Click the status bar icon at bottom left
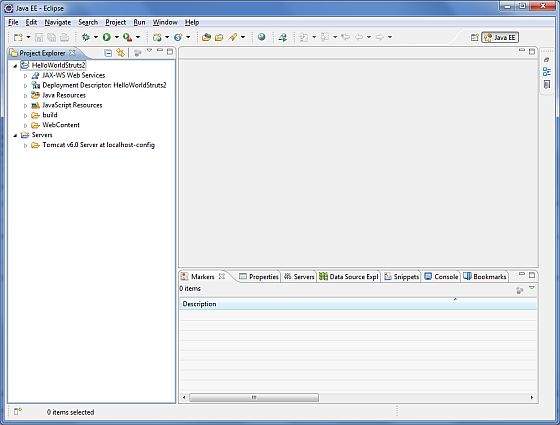This screenshot has width=560, height=425. point(18,412)
